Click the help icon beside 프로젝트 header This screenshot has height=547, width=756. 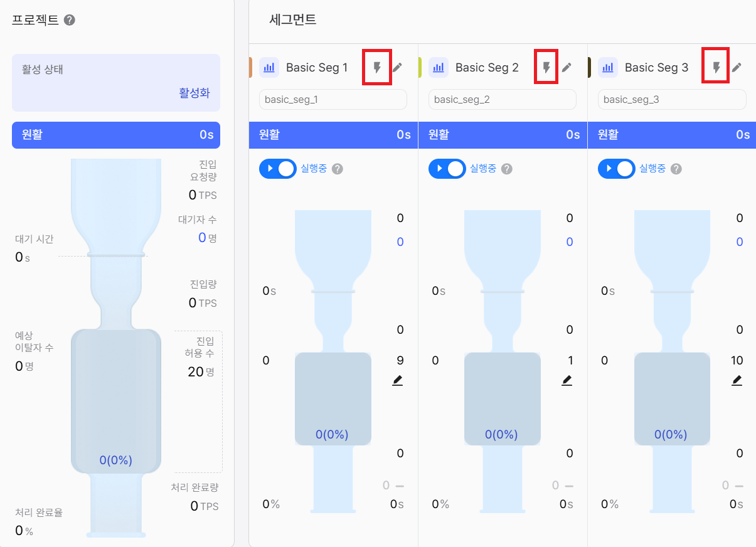pyautogui.click(x=69, y=19)
